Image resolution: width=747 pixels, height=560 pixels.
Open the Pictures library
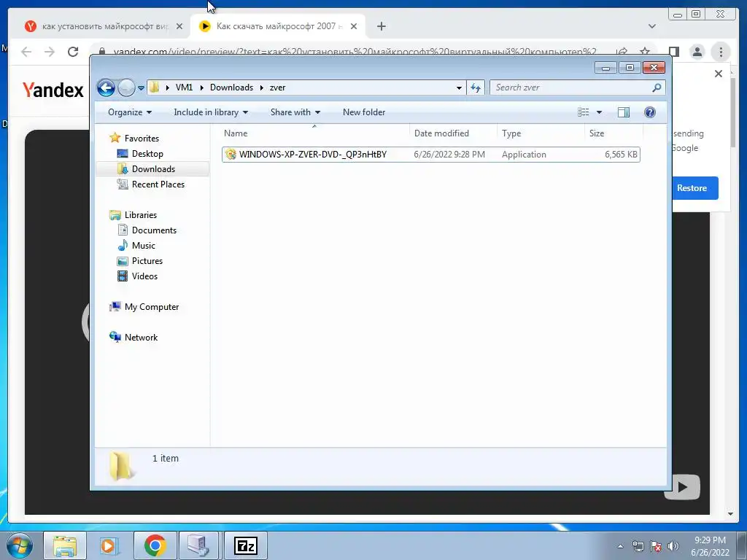pyautogui.click(x=147, y=261)
